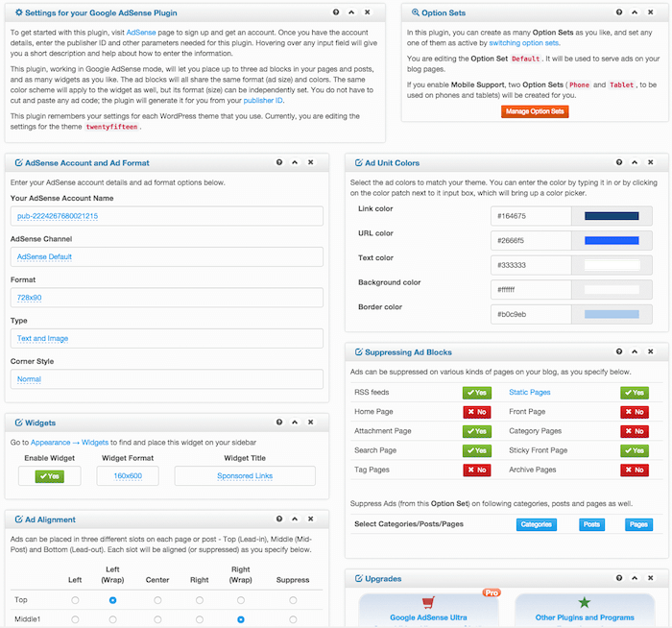Collapse the Ad Alignment panel

(295, 519)
